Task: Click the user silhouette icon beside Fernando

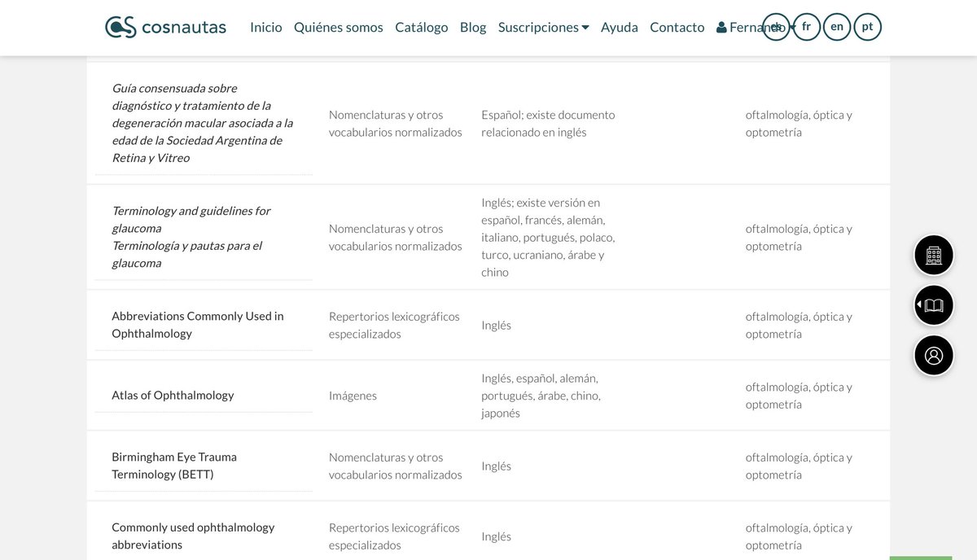Action: pos(720,26)
